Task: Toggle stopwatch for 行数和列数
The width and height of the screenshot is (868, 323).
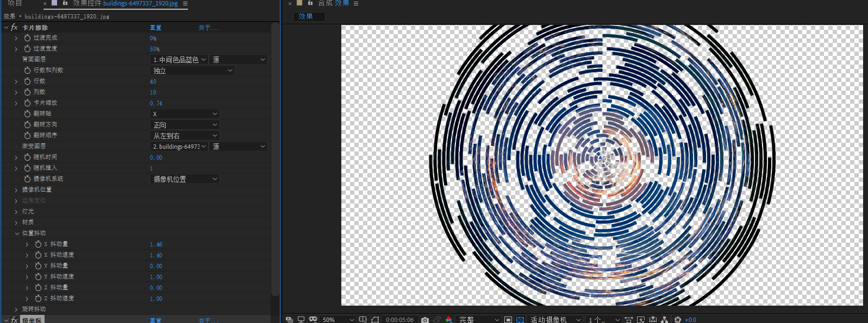Action: pos(27,71)
